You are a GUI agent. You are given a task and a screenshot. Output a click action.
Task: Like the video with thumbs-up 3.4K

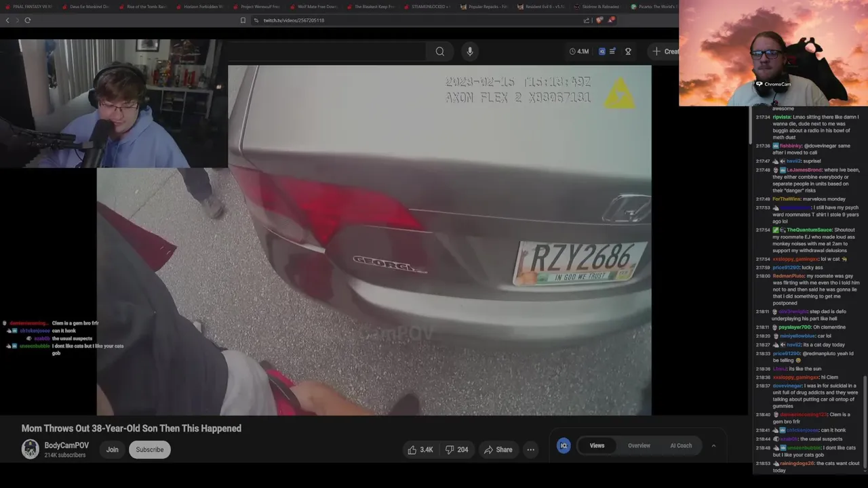[420, 449]
